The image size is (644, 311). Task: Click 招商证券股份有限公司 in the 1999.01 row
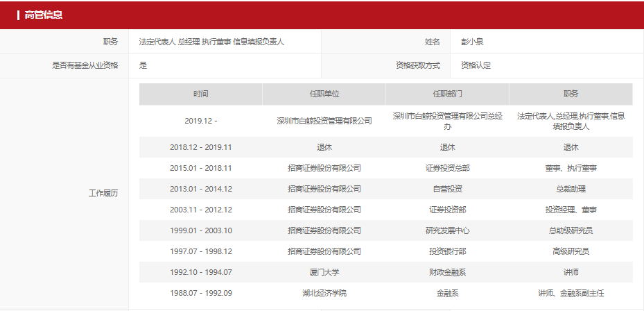tap(324, 230)
